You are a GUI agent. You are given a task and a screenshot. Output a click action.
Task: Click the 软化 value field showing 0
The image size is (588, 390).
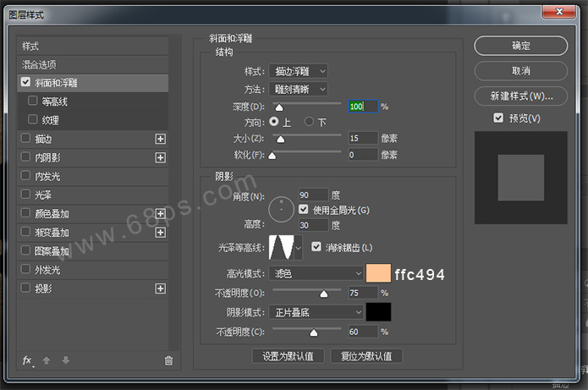click(x=363, y=155)
